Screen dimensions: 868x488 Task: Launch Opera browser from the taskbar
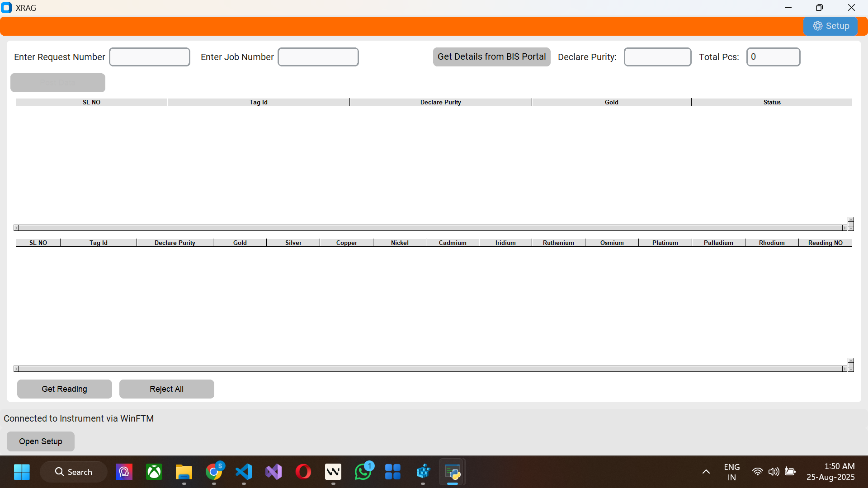click(x=303, y=471)
